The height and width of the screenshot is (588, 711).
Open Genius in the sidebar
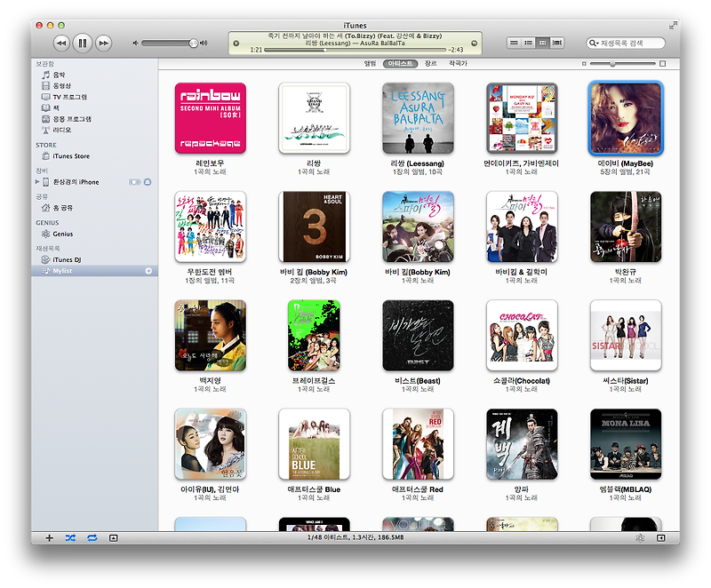(62, 234)
